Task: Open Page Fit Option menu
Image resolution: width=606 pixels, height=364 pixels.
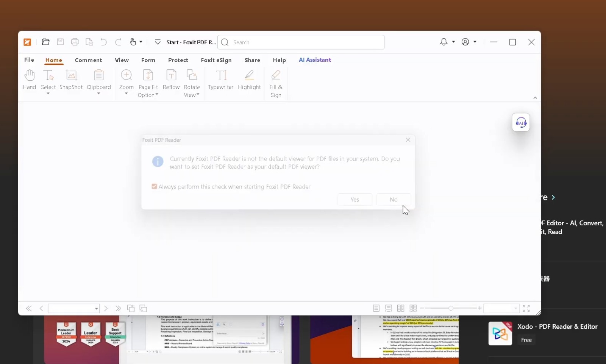Action: point(148,84)
